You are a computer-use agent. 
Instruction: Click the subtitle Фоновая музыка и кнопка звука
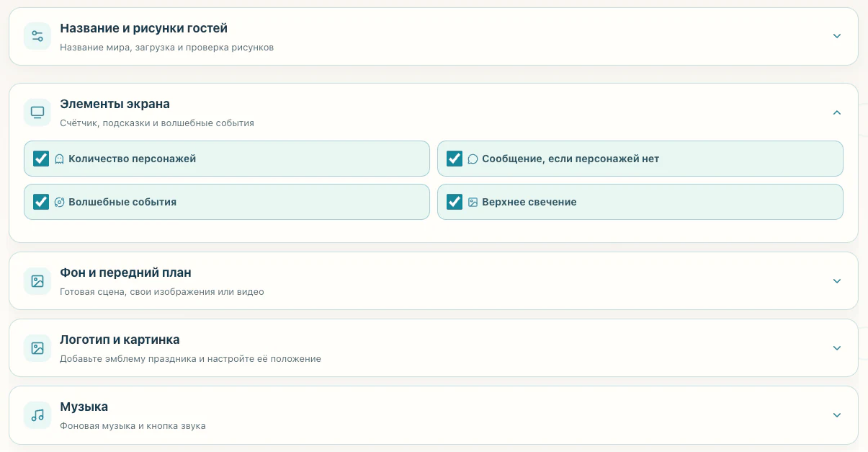click(133, 426)
